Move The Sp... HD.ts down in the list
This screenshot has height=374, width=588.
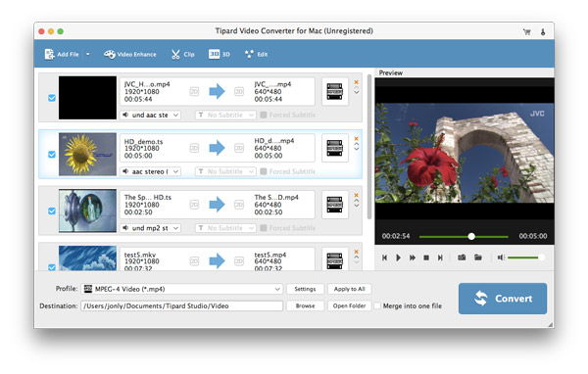[x=357, y=206]
